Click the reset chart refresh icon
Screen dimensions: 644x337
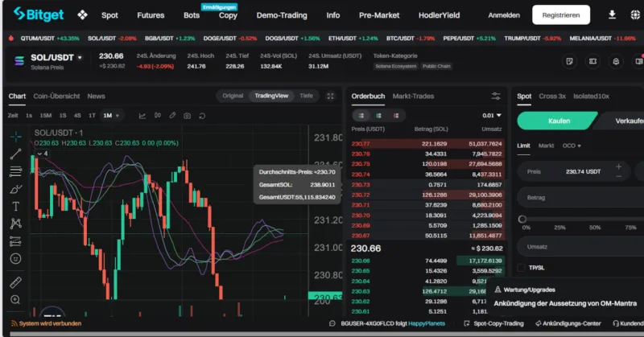tap(202, 116)
